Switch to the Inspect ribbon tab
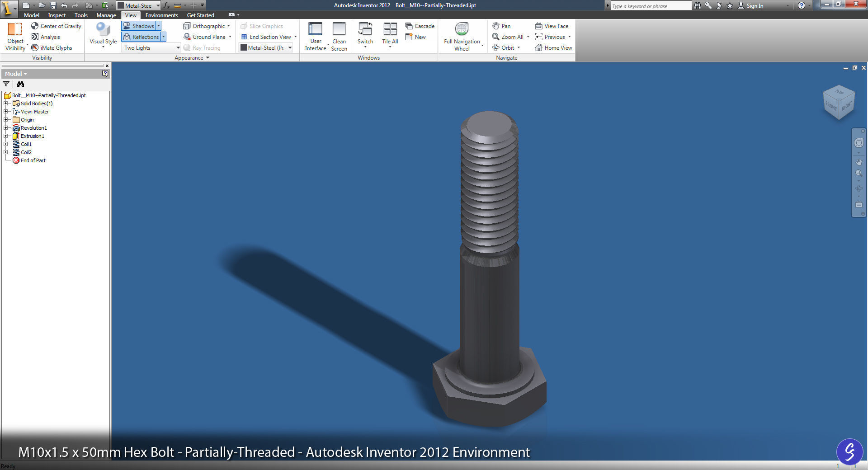Screen dimensions: 868x470 coord(57,15)
